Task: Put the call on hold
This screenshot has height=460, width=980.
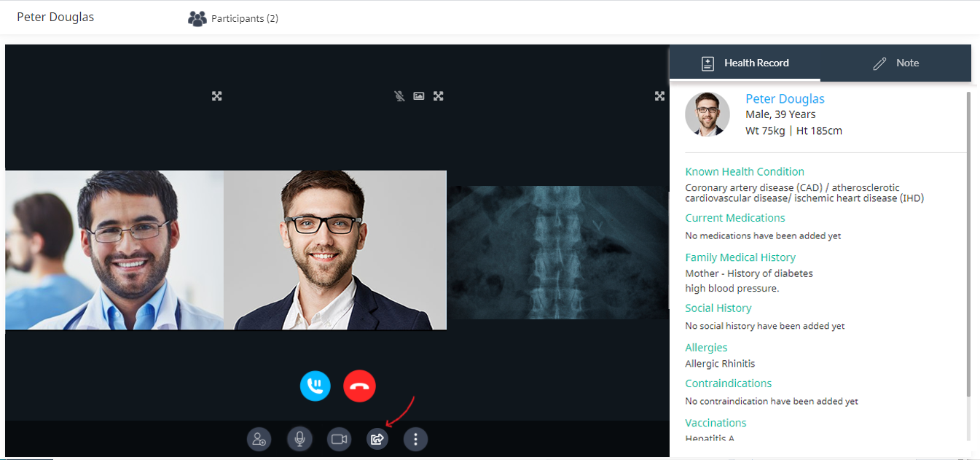Action: point(315,386)
